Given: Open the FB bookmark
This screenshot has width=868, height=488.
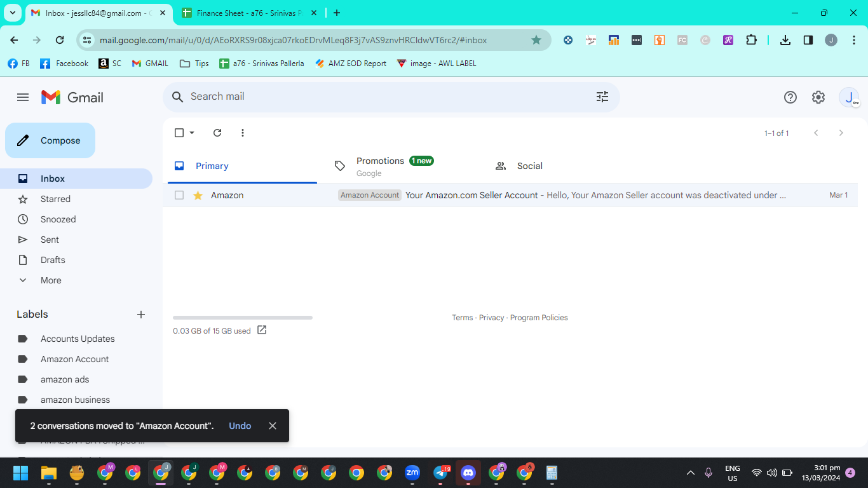Looking at the screenshot, I should tap(18, 64).
